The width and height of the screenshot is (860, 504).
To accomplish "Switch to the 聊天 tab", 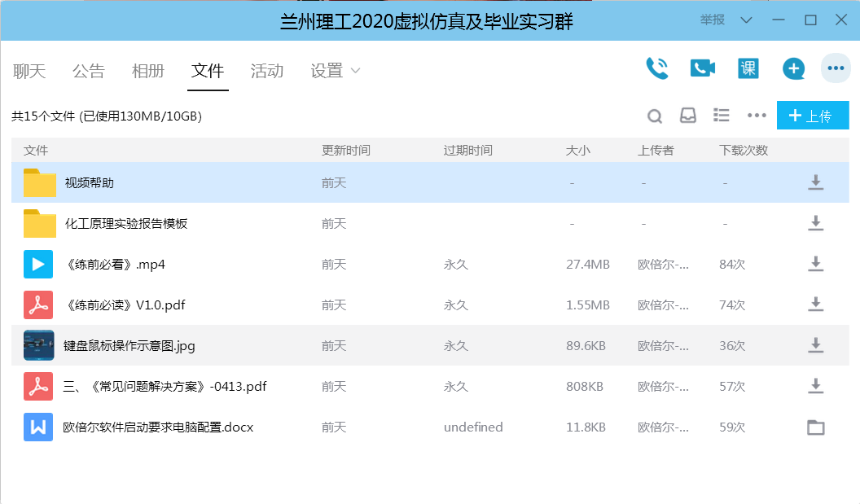I will click(29, 71).
